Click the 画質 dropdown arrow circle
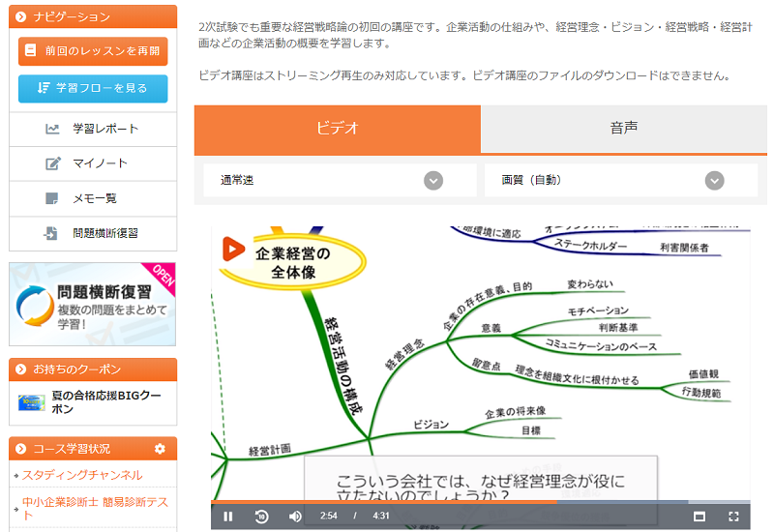This screenshot has width=774, height=532. coord(714,181)
